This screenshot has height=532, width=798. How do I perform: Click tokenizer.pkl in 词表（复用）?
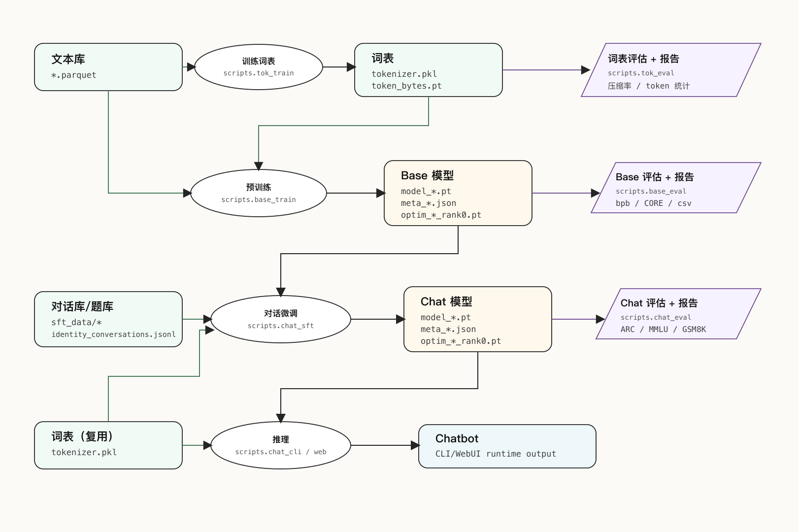(84, 452)
